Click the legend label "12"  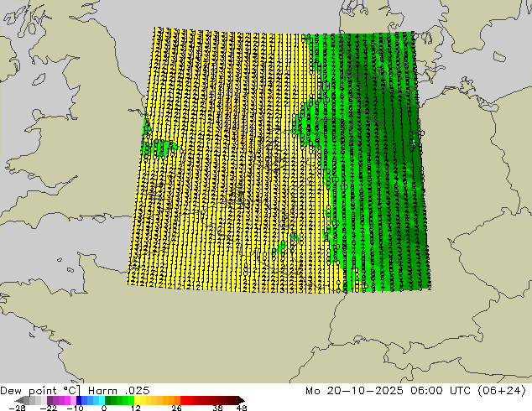point(136,408)
